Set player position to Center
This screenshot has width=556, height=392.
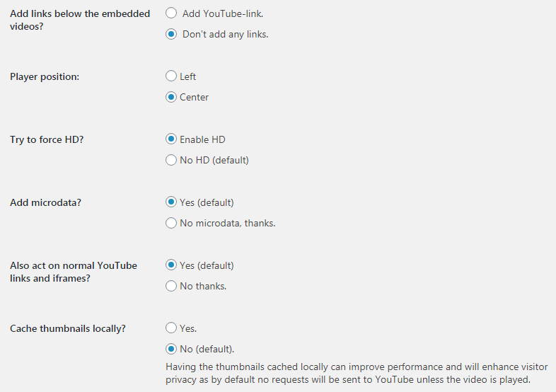(x=171, y=97)
